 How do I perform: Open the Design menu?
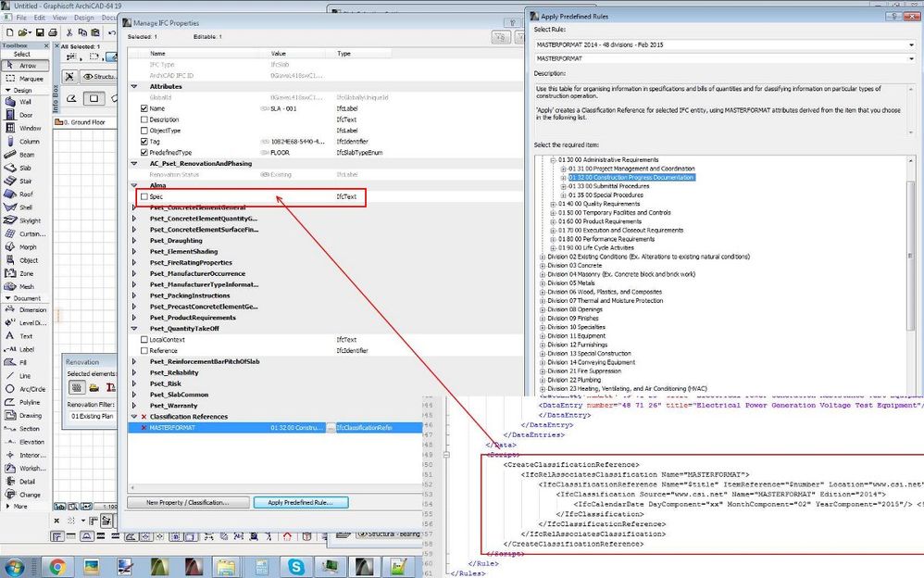[84, 18]
